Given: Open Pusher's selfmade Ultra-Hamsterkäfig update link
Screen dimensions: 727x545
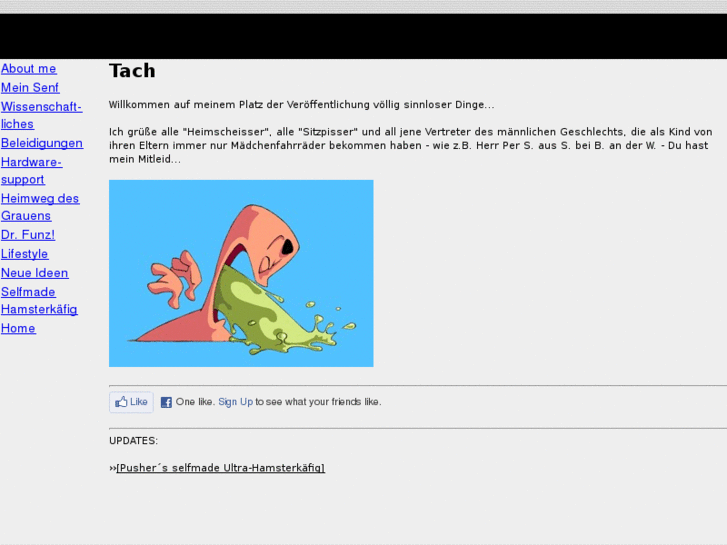Looking at the screenshot, I should (221, 468).
